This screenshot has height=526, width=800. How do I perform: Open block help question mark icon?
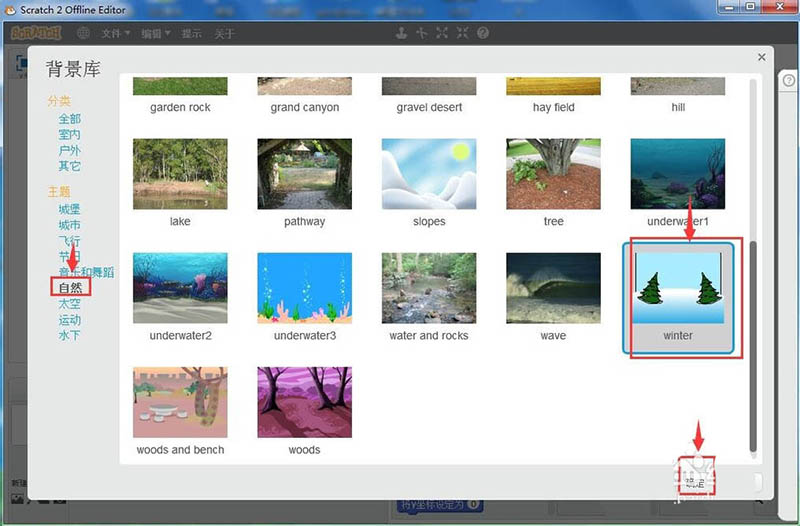483,33
